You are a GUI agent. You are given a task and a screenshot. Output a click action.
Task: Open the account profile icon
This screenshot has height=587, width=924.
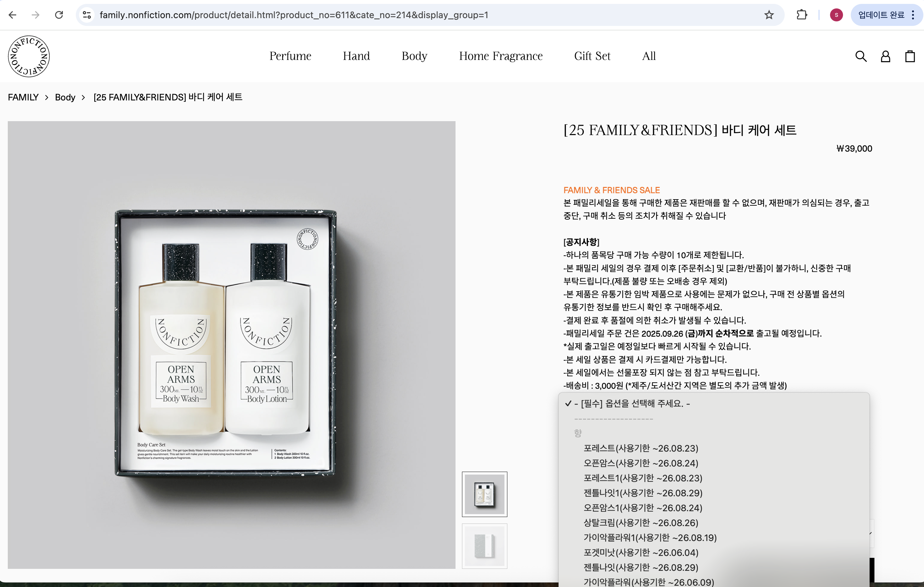pyautogui.click(x=885, y=56)
